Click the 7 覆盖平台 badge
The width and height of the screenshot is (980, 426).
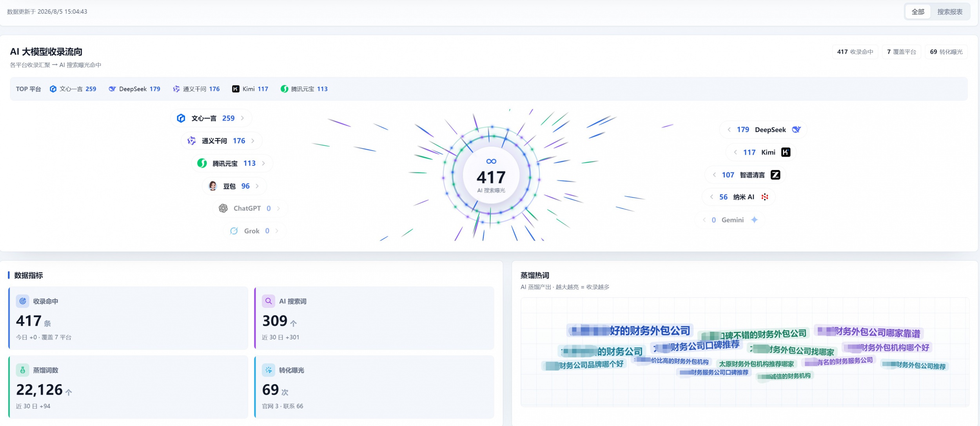pos(902,52)
